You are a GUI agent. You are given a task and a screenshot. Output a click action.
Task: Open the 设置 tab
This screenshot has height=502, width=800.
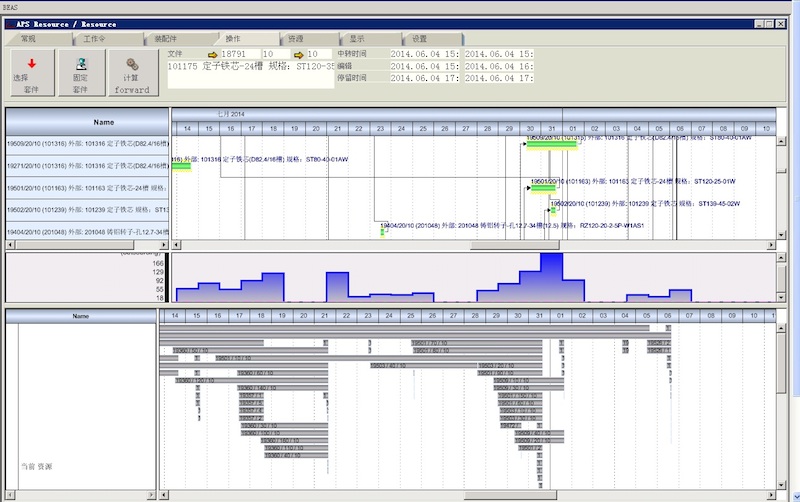click(419, 38)
